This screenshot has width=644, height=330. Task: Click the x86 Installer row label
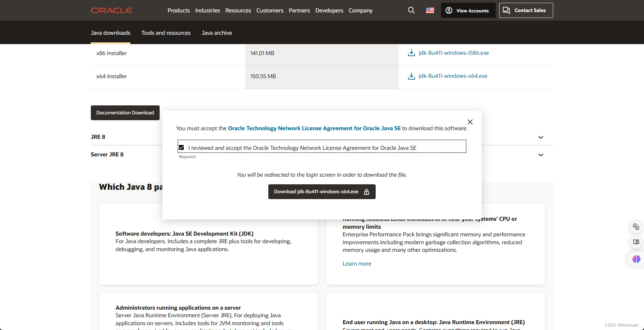tap(111, 53)
